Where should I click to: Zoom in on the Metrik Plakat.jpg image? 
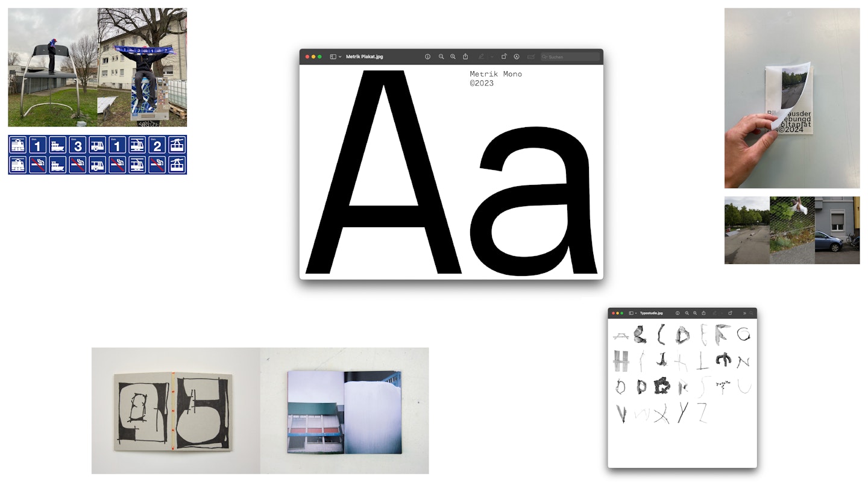pyautogui.click(x=453, y=57)
